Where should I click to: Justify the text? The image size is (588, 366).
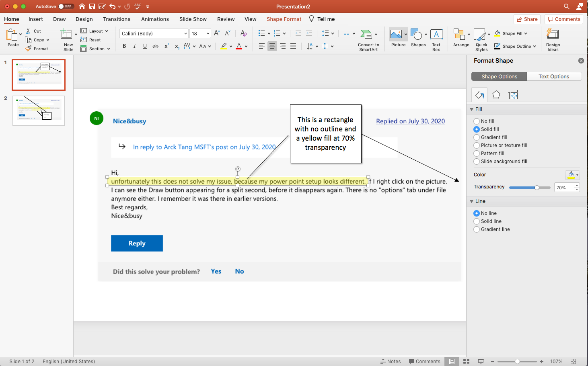pos(293,46)
